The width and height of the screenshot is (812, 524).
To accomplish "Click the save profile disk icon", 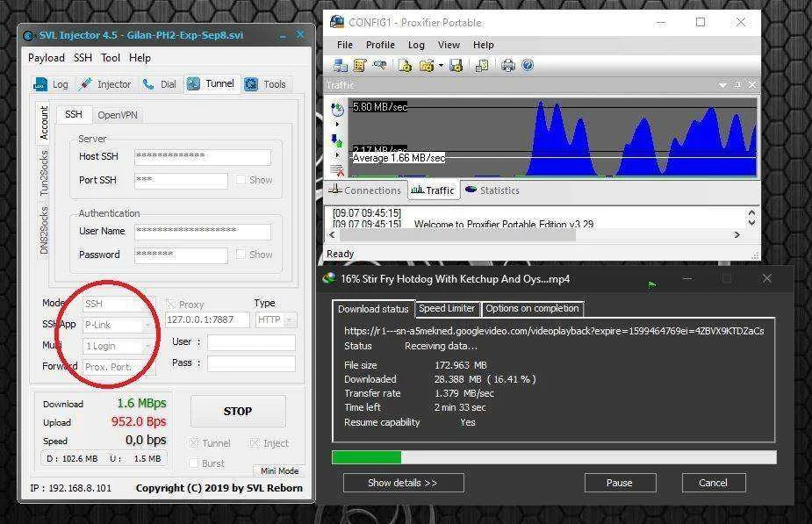I will pyautogui.click(x=456, y=66).
